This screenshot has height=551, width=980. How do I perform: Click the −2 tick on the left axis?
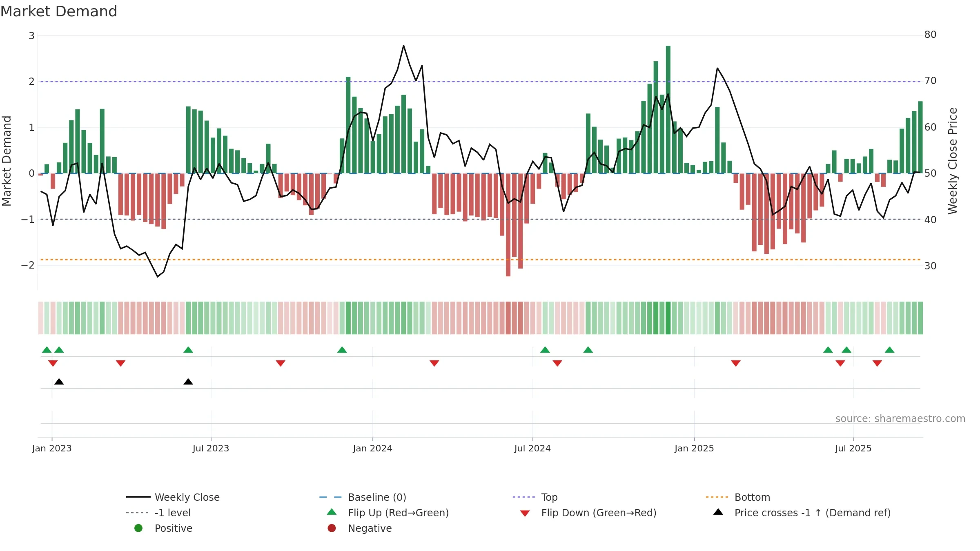pos(28,265)
